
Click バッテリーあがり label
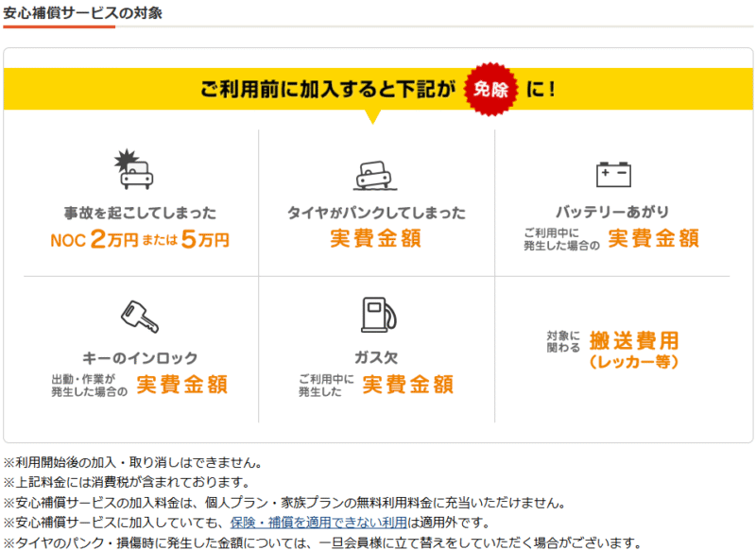[612, 212]
